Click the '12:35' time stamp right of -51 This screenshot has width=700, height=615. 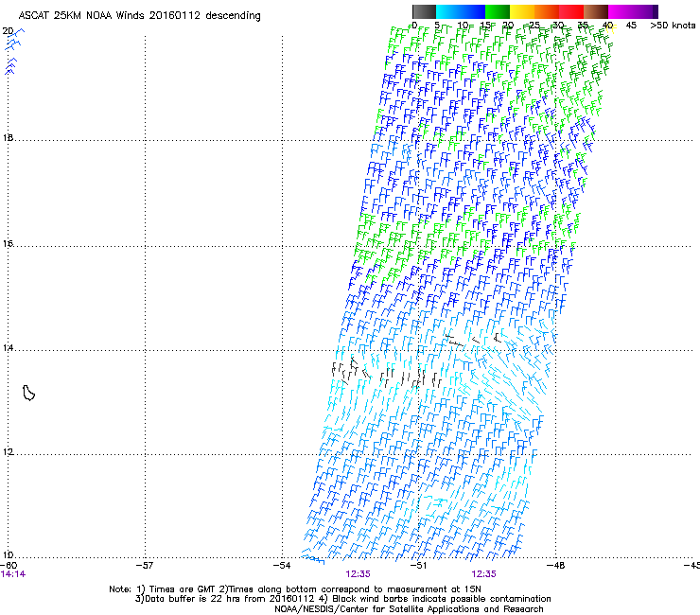(484, 574)
